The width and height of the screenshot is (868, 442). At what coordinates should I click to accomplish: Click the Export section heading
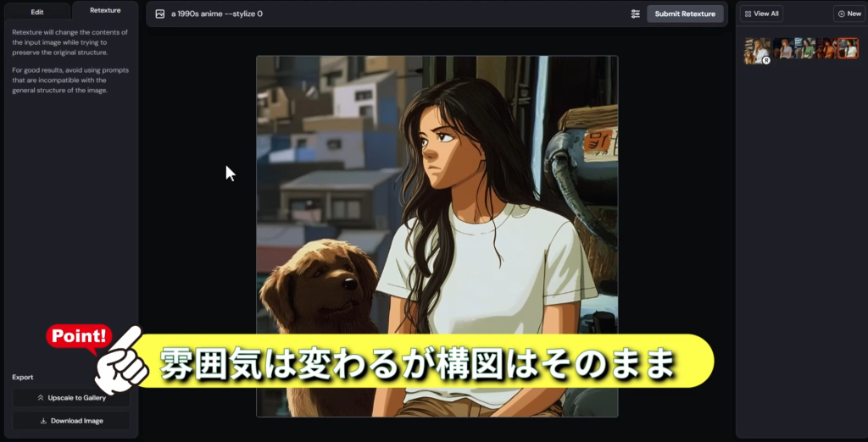[x=23, y=377]
